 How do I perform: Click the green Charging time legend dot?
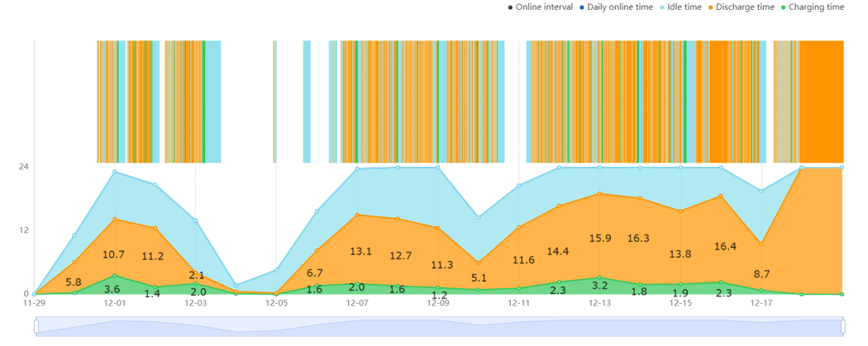tap(784, 7)
